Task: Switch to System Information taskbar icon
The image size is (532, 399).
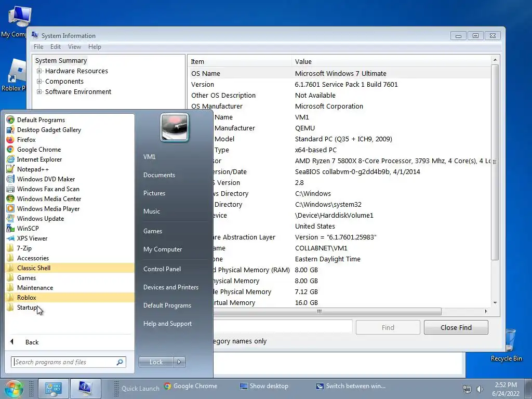Action: pyautogui.click(x=85, y=389)
